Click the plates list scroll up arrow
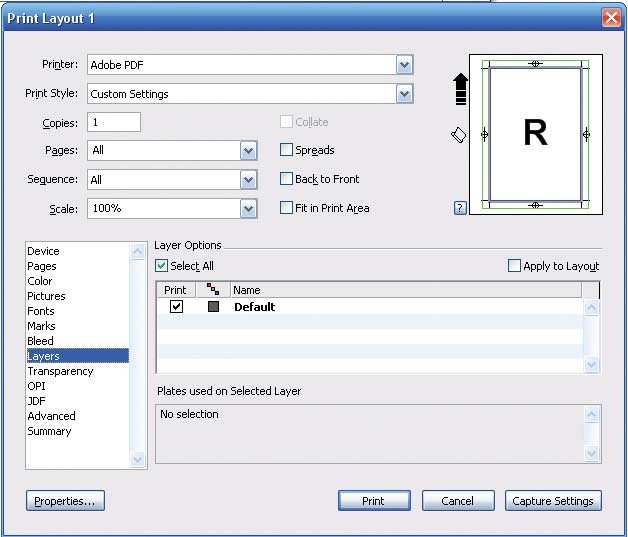The image size is (628, 537). (592, 414)
